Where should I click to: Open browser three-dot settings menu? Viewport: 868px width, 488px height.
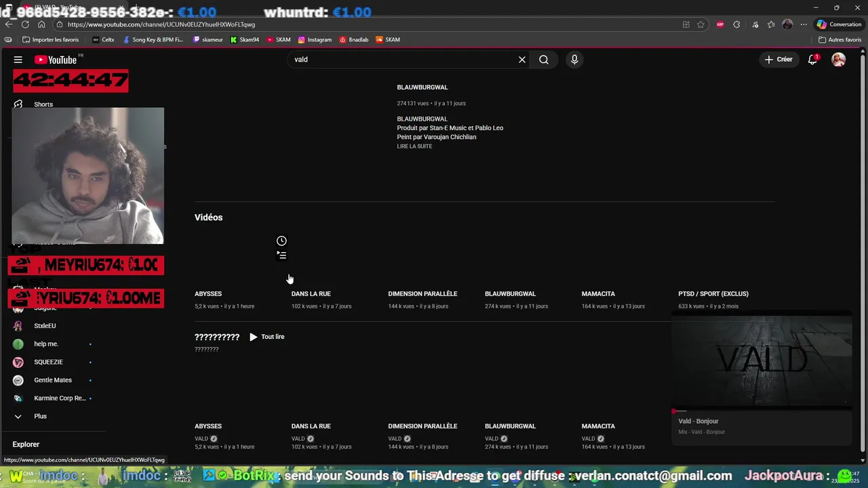pyautogui.click(x=804, y=24)
